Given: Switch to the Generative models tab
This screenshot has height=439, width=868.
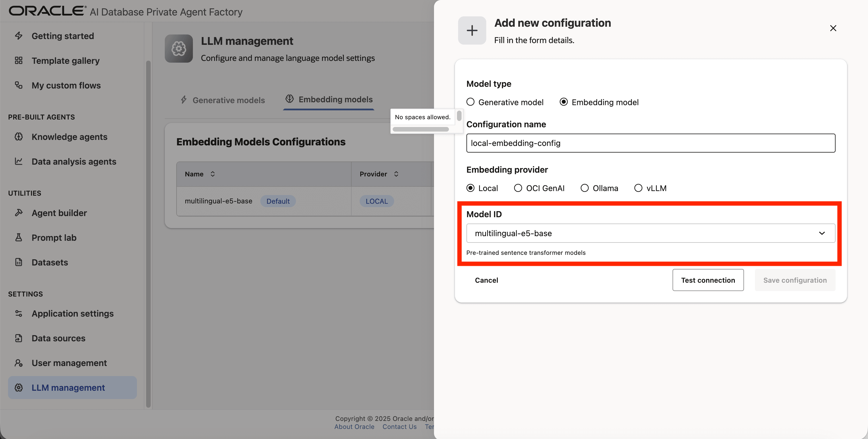Looking at the screenshot, I should [228, 100].
